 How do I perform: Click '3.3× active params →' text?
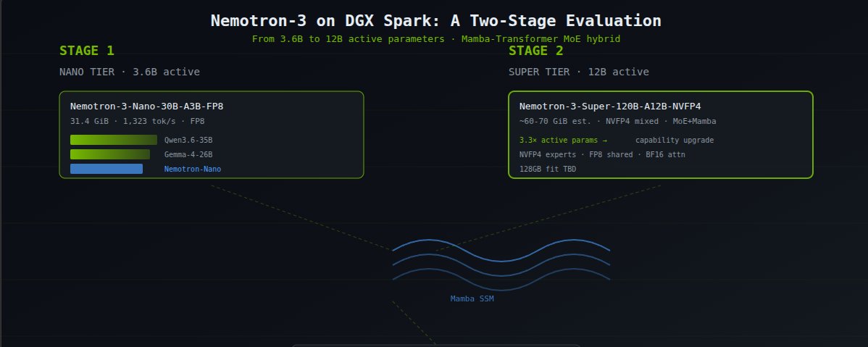point(563,140)
